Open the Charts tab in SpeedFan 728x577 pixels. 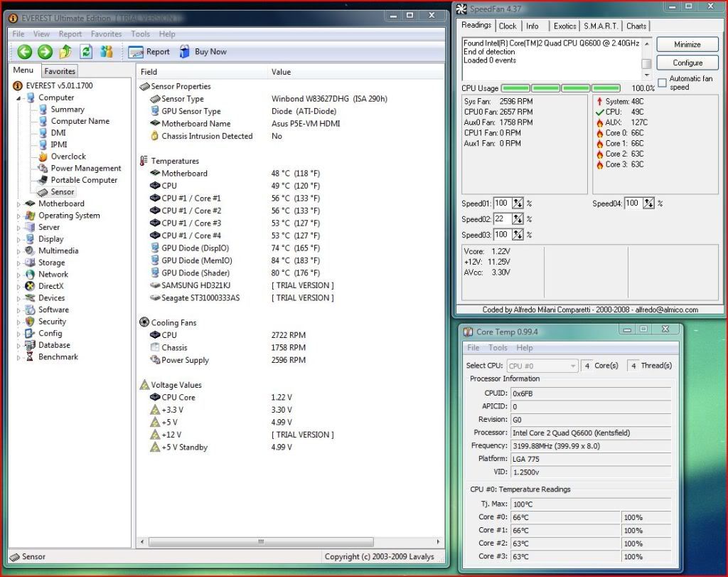tap(636, 26)
